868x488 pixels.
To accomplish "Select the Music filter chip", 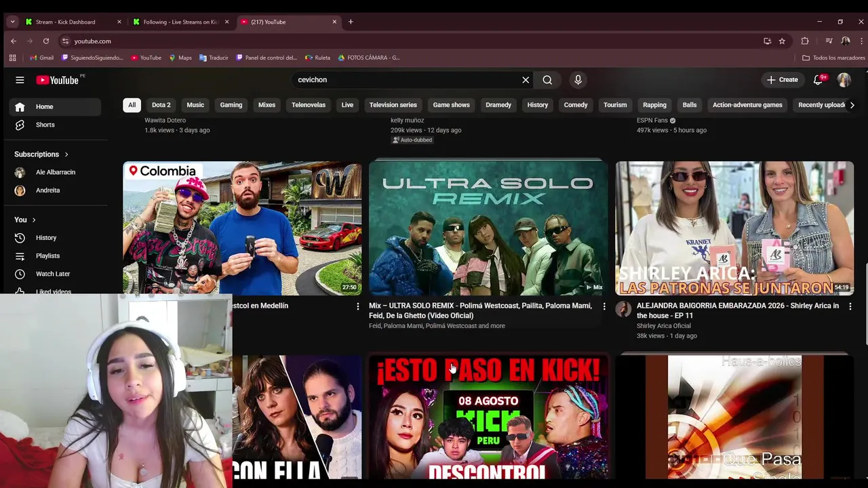I will (195, 105).
